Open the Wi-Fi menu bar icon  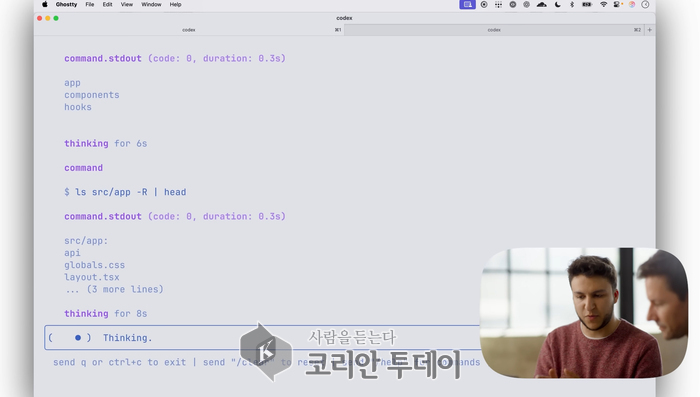pyautogui.click(x=604, y=4)
